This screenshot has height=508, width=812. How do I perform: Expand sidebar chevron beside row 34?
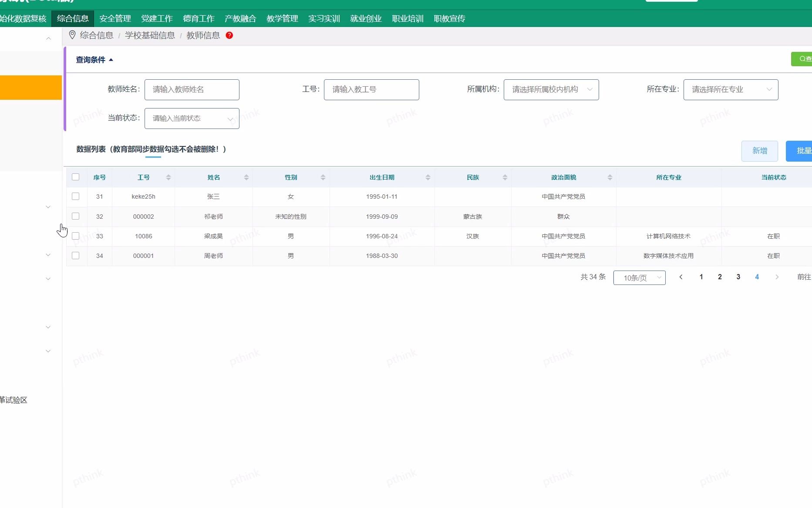(48, 255)
